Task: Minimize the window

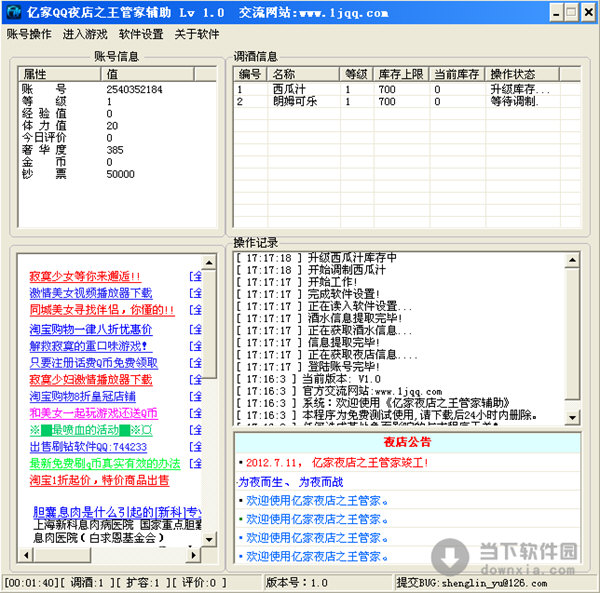Action: 556,13
